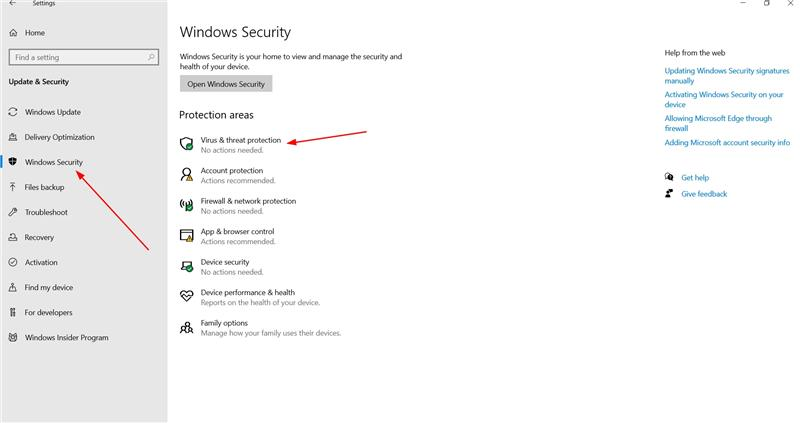Open the Get help link

[695, 178]
